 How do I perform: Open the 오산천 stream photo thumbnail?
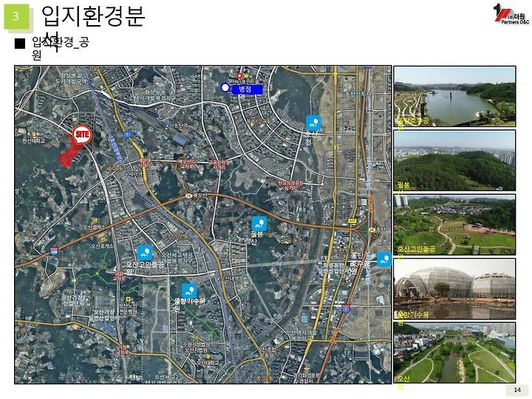454,353
